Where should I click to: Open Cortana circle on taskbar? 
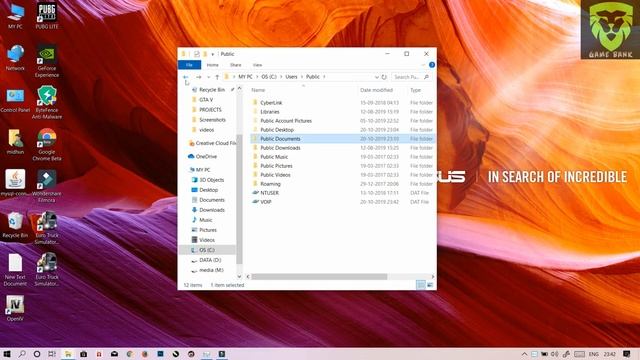click(x=37, y=354)
